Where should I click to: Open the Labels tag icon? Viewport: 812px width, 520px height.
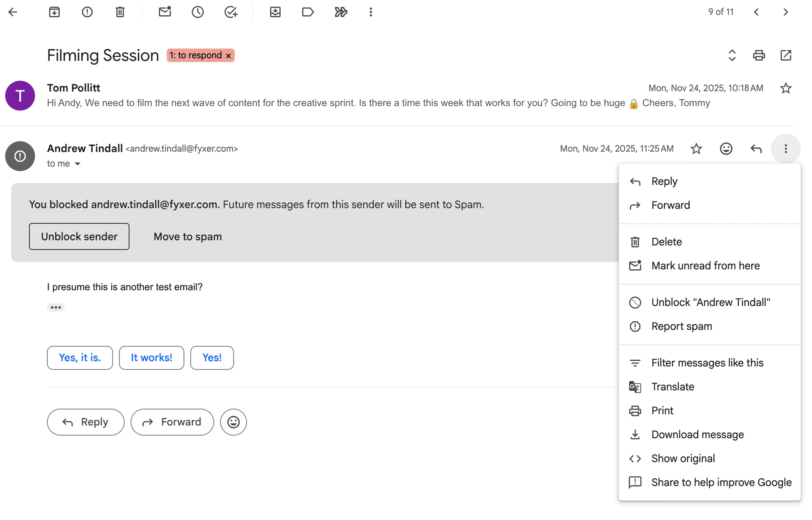pyautogui.click(x=308, y=12)
